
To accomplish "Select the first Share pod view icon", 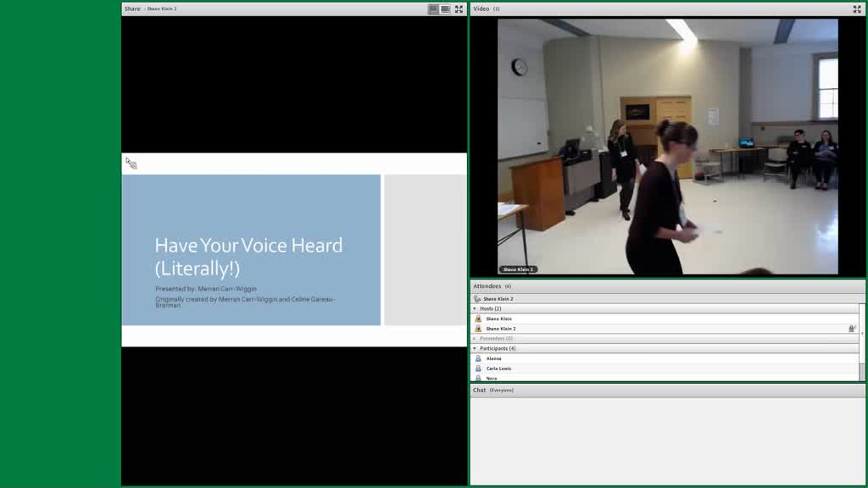I will click(x=433, y=8).
